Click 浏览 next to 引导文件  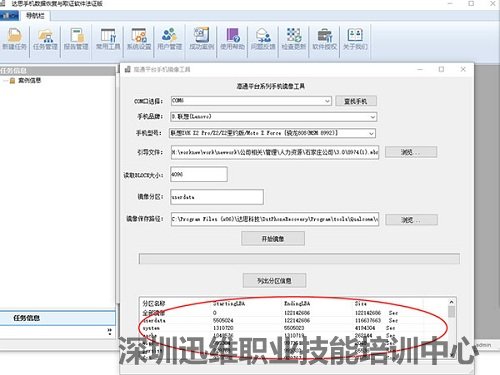411,152
